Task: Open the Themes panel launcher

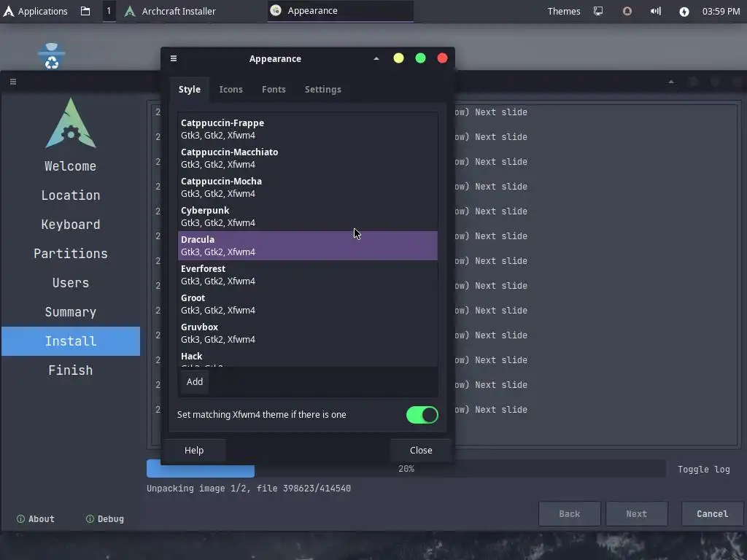Action: (564, 11)
